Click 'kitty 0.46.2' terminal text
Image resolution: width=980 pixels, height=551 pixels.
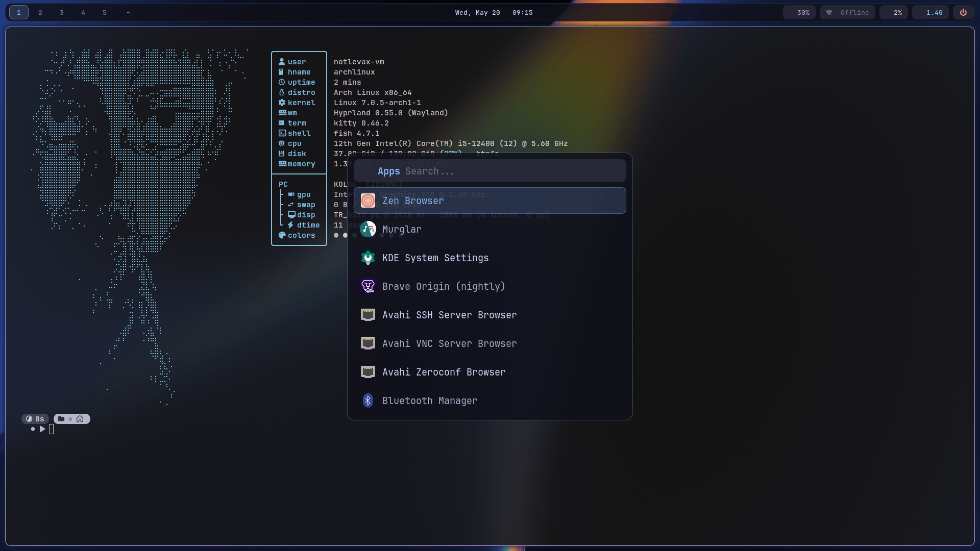coord(361,123)
